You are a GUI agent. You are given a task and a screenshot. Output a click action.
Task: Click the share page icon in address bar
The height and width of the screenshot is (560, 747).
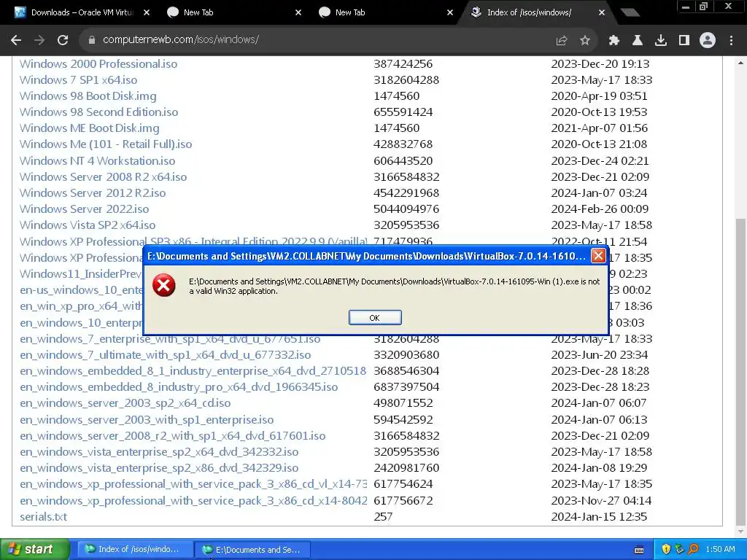[x=561, y=41]
